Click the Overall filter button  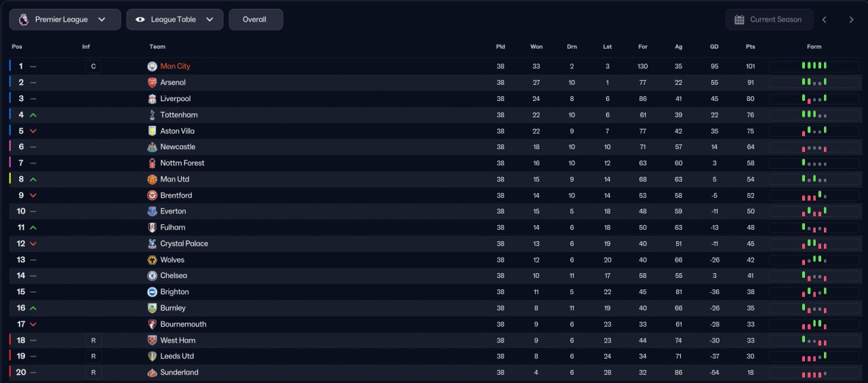(256, 20)
